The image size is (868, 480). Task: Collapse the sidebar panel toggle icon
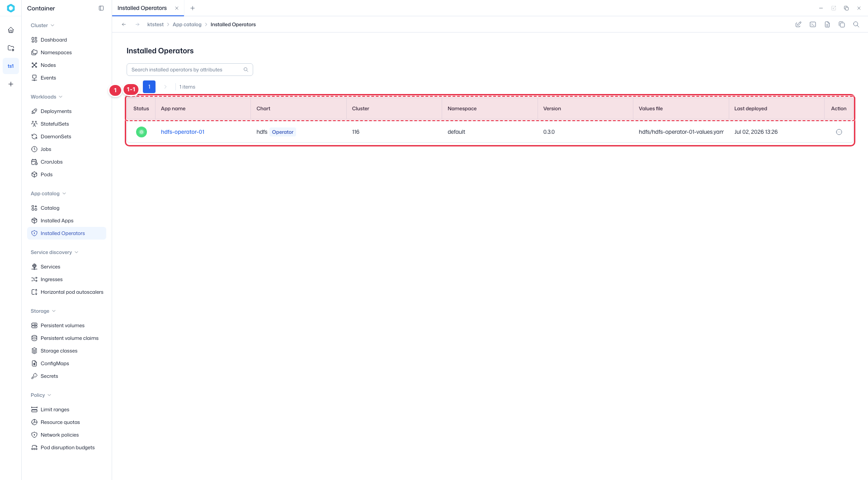[101, 8]
